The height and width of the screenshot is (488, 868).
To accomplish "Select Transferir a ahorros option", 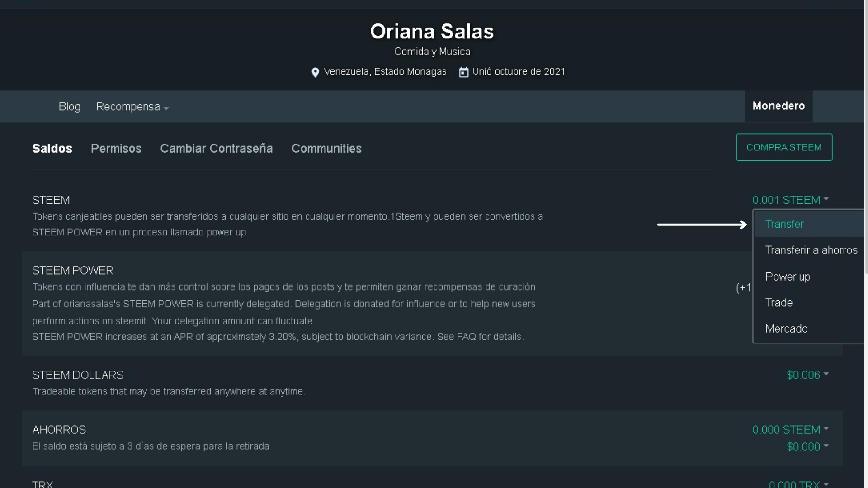I will click(x=811, y=250).
